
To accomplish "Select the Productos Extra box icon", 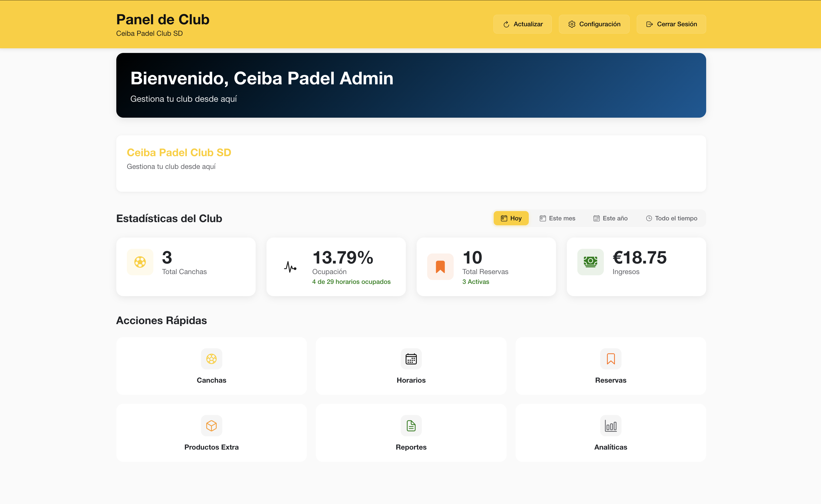I will point(211,426).
